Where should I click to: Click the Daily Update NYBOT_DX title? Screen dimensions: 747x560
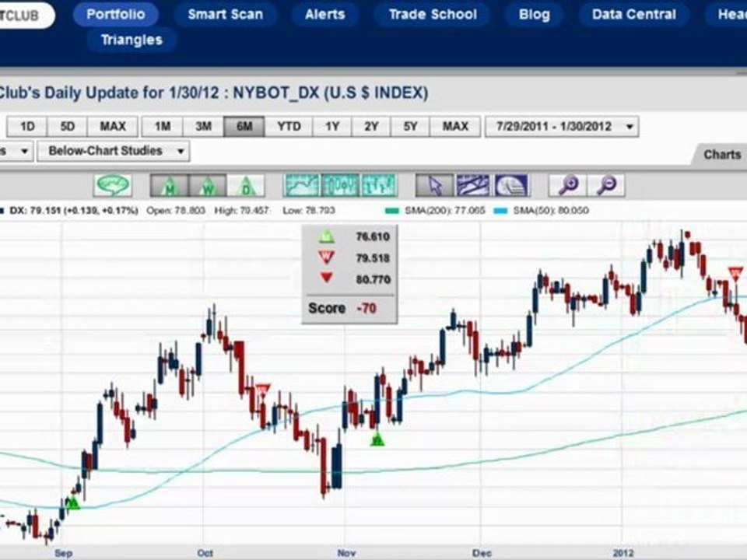(213, 93)
